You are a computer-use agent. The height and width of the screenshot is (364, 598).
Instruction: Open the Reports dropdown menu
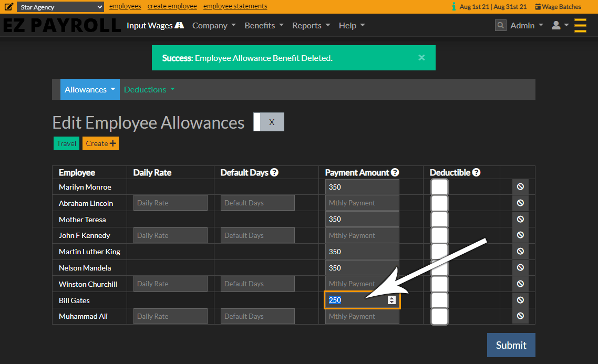tap(311, 25)
